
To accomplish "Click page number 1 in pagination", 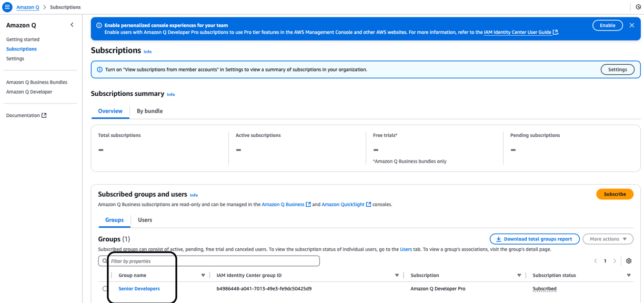I will 605,261.
